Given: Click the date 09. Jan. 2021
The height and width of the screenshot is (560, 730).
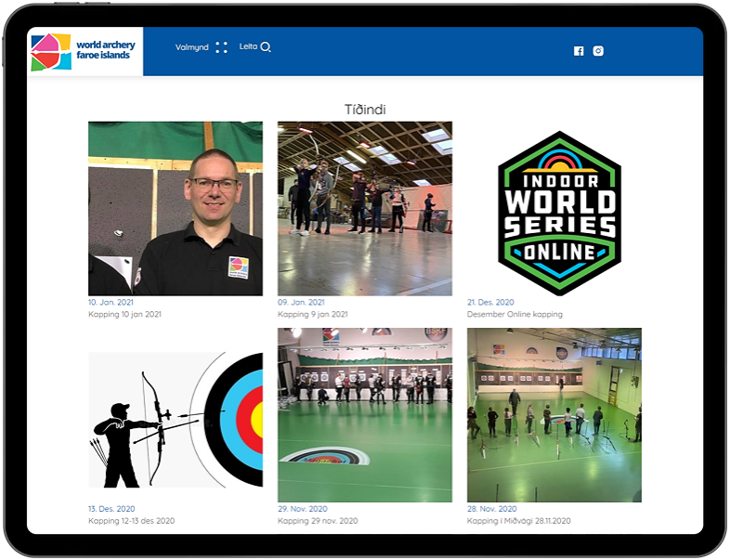Looking at the screenshot, I should 301,302.
